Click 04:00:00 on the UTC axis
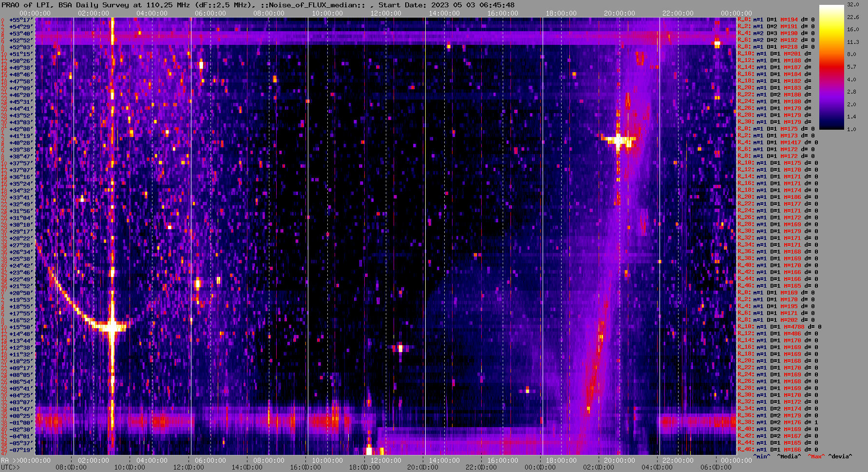 coord(658,467)
